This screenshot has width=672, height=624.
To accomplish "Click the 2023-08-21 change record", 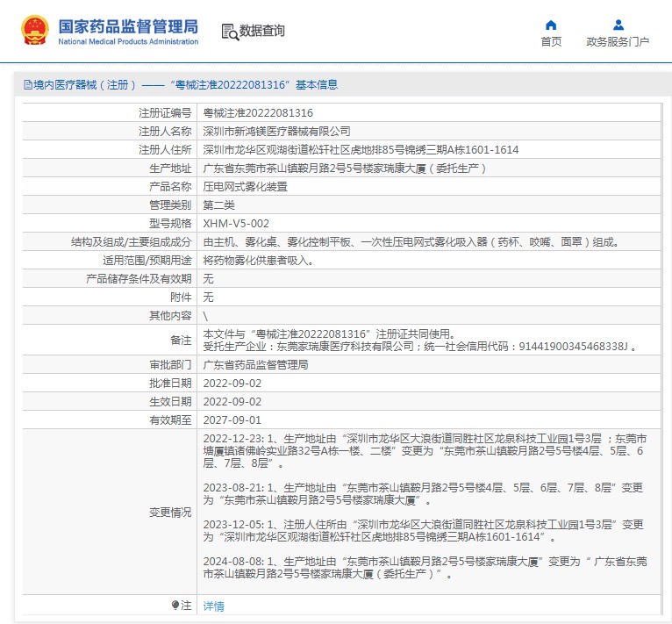I will [x=423, y=494].
